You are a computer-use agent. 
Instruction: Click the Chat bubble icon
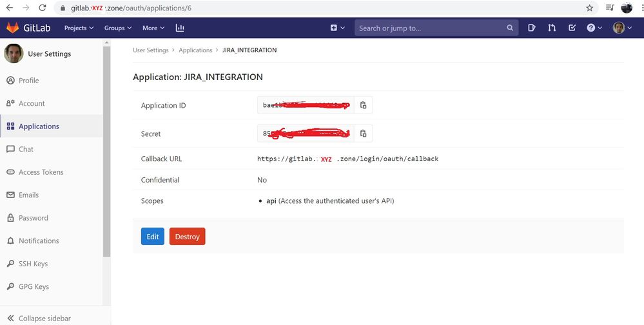click(11, 149)
